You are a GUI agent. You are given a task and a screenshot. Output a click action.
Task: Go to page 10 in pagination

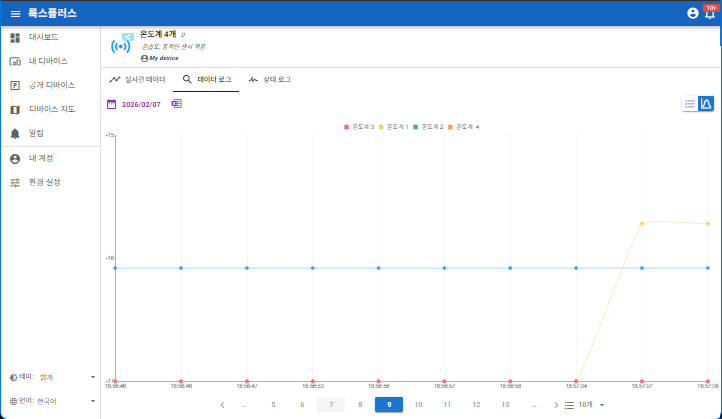418,405
